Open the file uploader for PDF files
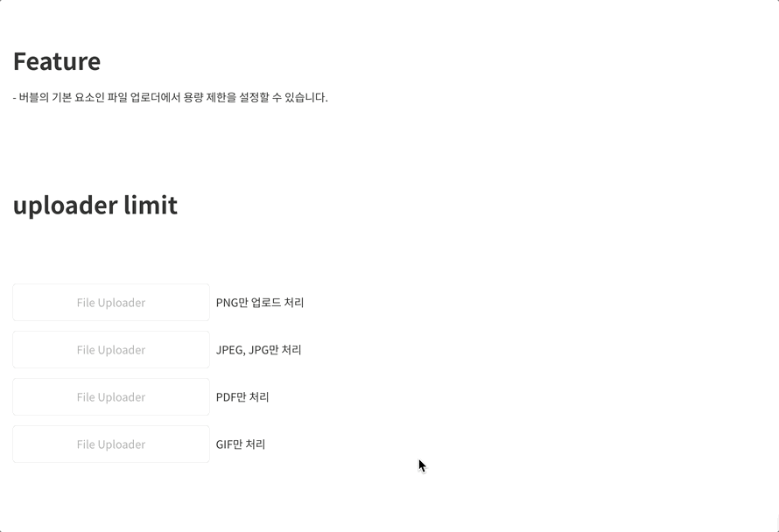The image size is (779, 532). tap(111, 397)
